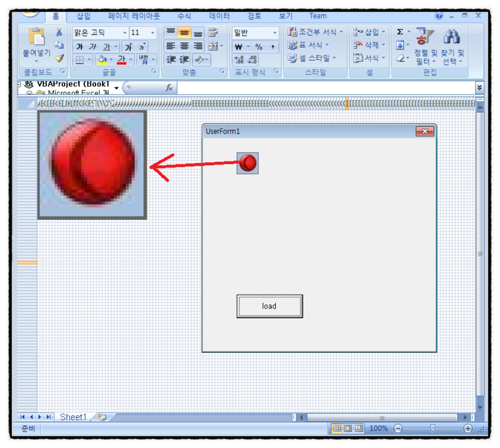
Task: Open the font name dropdown (맑은 고딕)
Action: (124, 33)
